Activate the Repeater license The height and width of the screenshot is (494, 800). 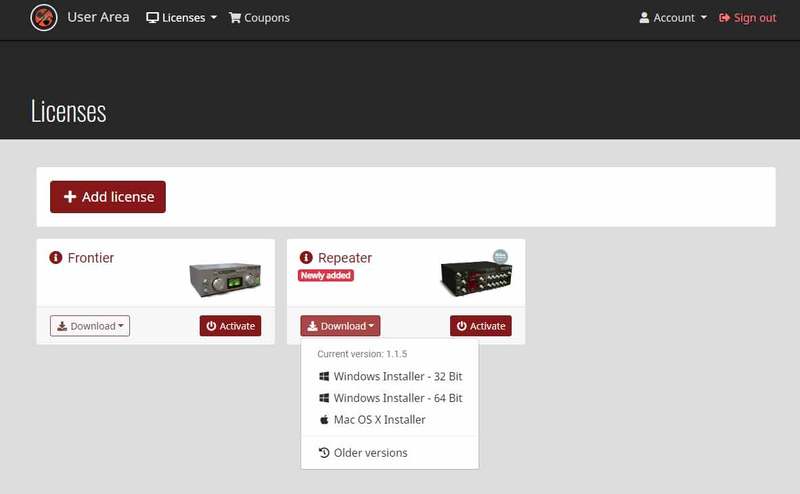tap(481, 326)
